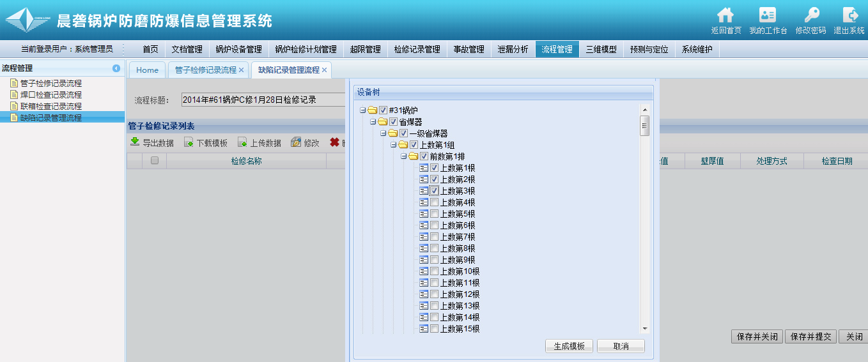This screenshot has width=868, height=362.
Task: Click the 修改密码 key icon
Action: (x=810, y=15)
